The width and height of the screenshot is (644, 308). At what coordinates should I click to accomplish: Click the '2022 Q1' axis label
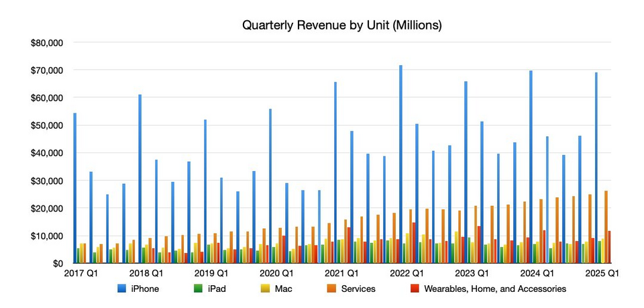[407, 273]
